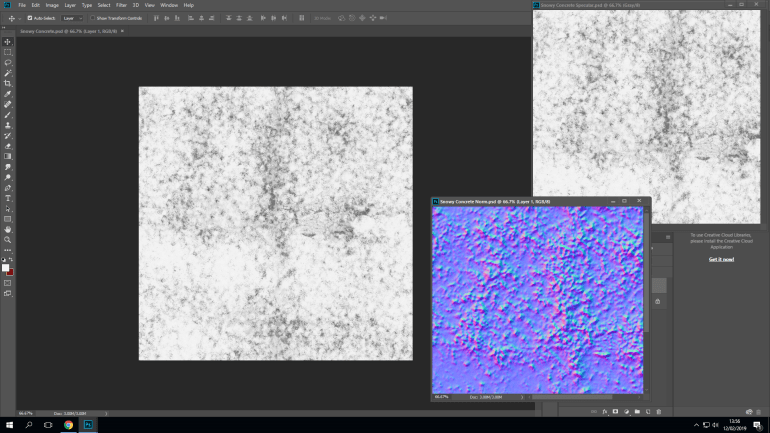Select the History Brush tool
This screenshot has height=433, width=770.
pyautogui.click(x=7, y=135)
